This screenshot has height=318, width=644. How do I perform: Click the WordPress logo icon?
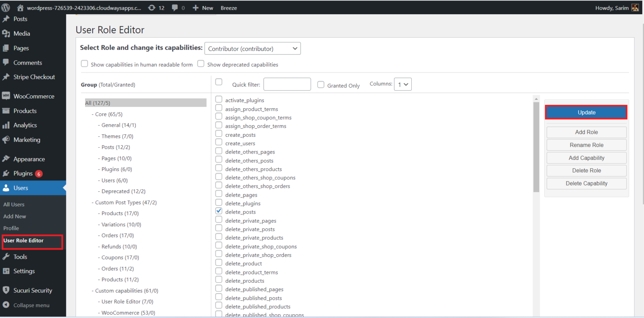[x=6, y=8]
